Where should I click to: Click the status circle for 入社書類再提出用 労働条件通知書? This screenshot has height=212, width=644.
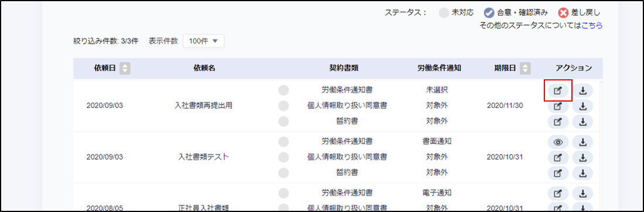click(284, 90)
